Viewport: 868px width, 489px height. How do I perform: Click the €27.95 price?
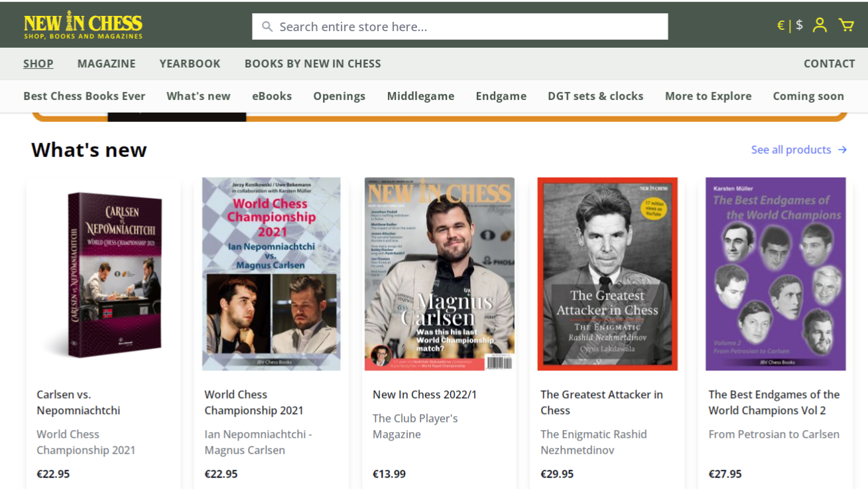point(725,474)
